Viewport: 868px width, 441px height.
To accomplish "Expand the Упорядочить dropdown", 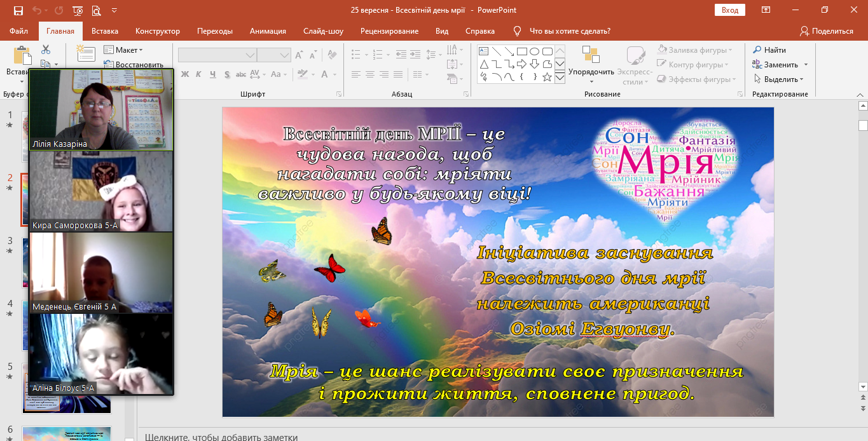I will click(591, 65).
